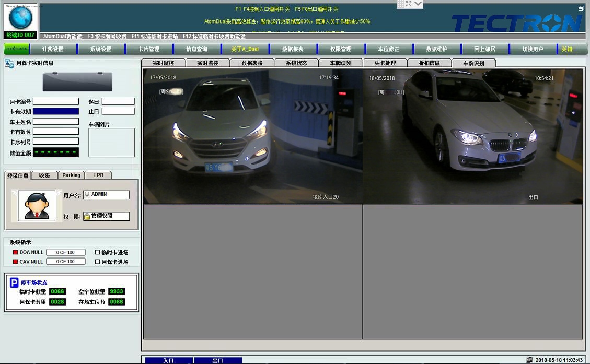Switch to the LPR tab
The height and width of the screenshot is (364, 590).
(x=98, y=175)
